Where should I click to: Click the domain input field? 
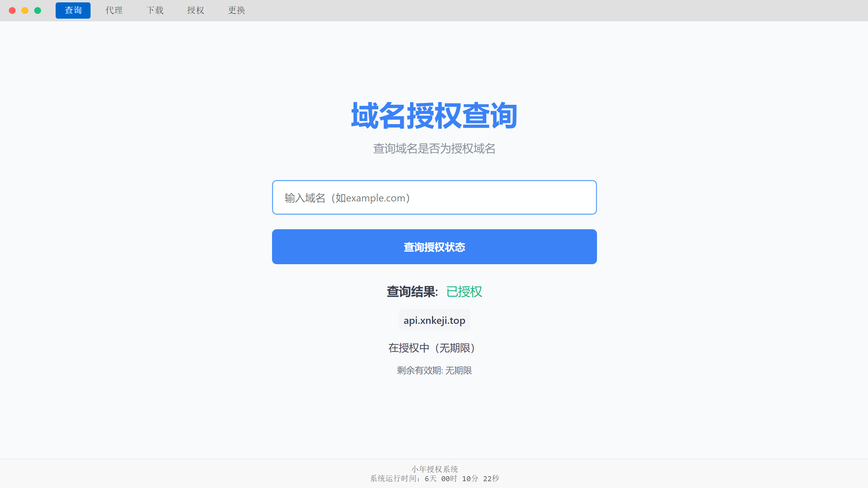pos(434,197)
